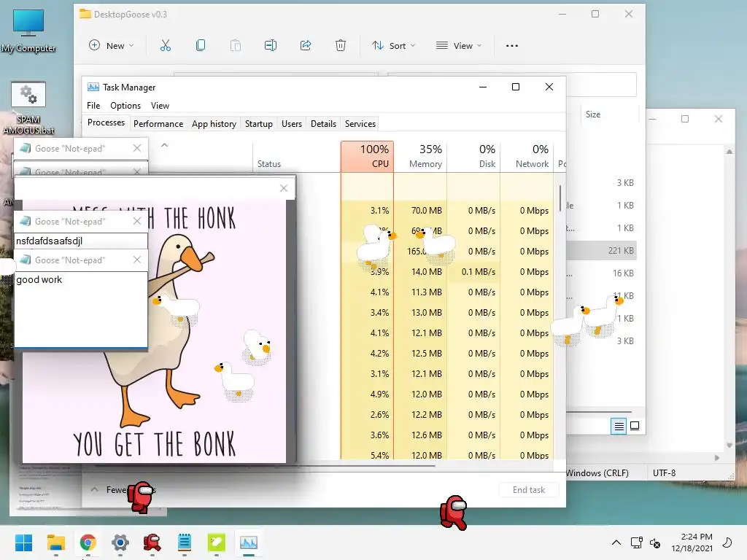Screen dimensions: 747x560
Task: Close the Goose Not-epad window containing nsfdafdsaafsdjl
Action: click(137, 221)
